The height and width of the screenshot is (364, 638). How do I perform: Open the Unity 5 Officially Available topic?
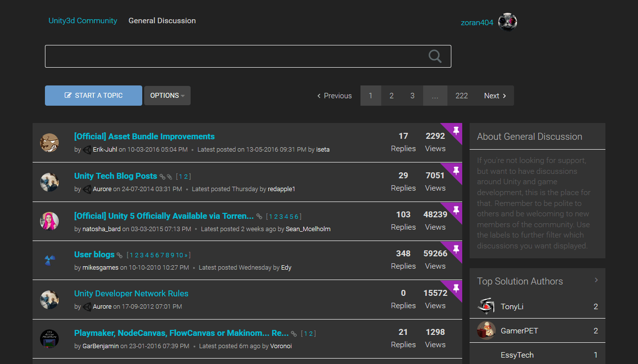[163, 216]
